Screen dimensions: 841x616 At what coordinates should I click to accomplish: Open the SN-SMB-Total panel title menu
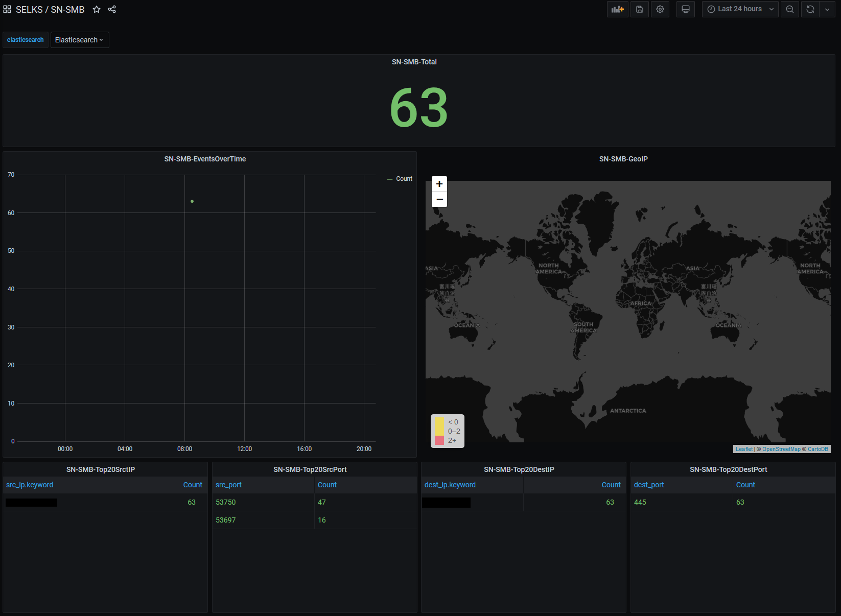(414, 62)
